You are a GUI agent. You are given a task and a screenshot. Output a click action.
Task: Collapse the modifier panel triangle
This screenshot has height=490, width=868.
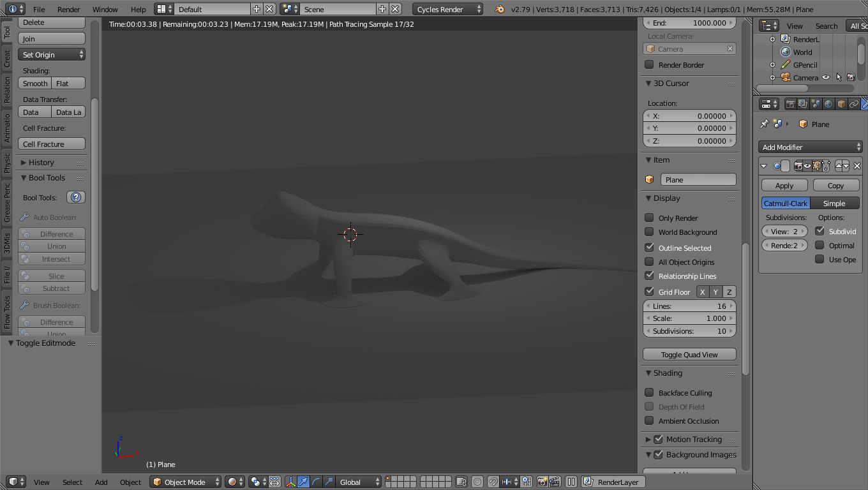tap(764, 166)
